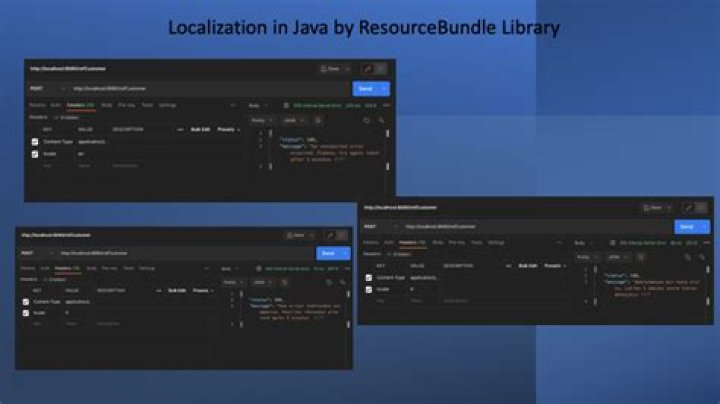Select Body tab in the top window
720x404 pixels.
click(107, 105)
